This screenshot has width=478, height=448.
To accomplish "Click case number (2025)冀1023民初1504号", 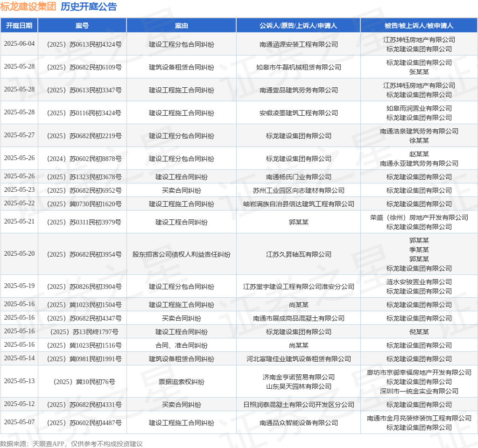I will [x=84, y=305].
